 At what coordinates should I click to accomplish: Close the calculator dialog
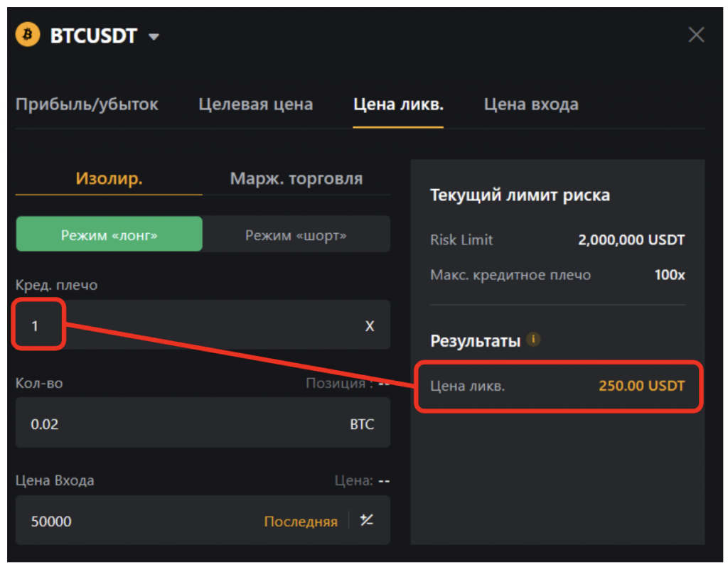[x=696, y=34]
